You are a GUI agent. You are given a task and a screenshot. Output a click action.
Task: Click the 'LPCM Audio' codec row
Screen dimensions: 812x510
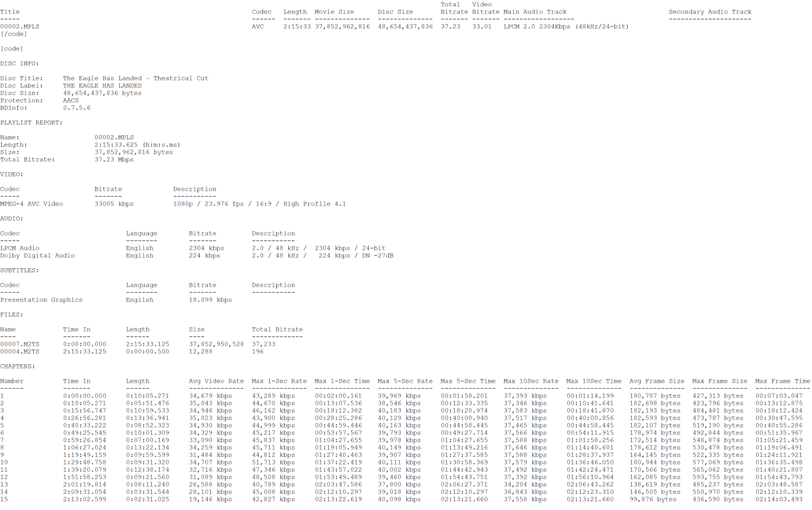[20, 249]
